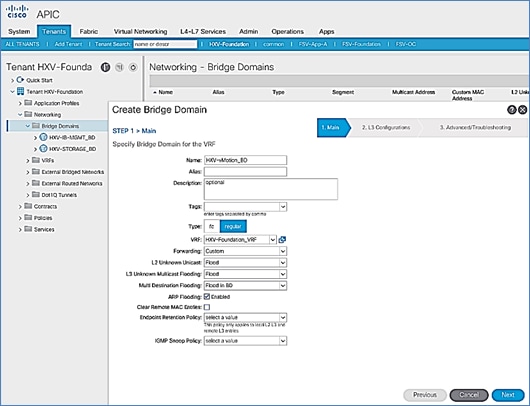Click the Policies folder icon
Screen dimensions: 530x406
(28, 217)
